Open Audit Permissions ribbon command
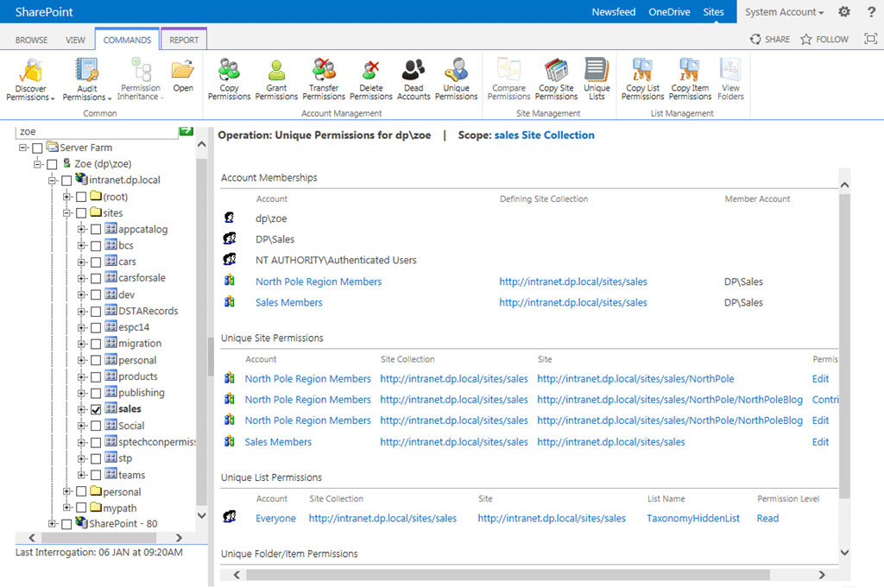The width and height of the screenshot is (884, 588). [x=87, y=80]
